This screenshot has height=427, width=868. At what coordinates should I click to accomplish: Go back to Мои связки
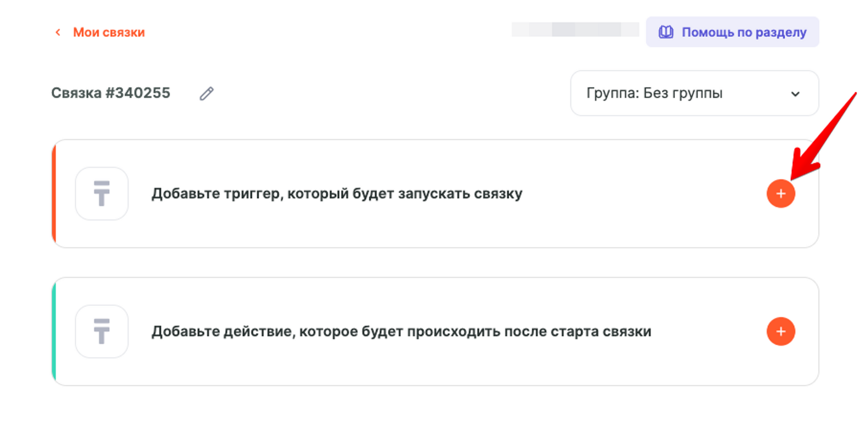click(x=108, y=33)
